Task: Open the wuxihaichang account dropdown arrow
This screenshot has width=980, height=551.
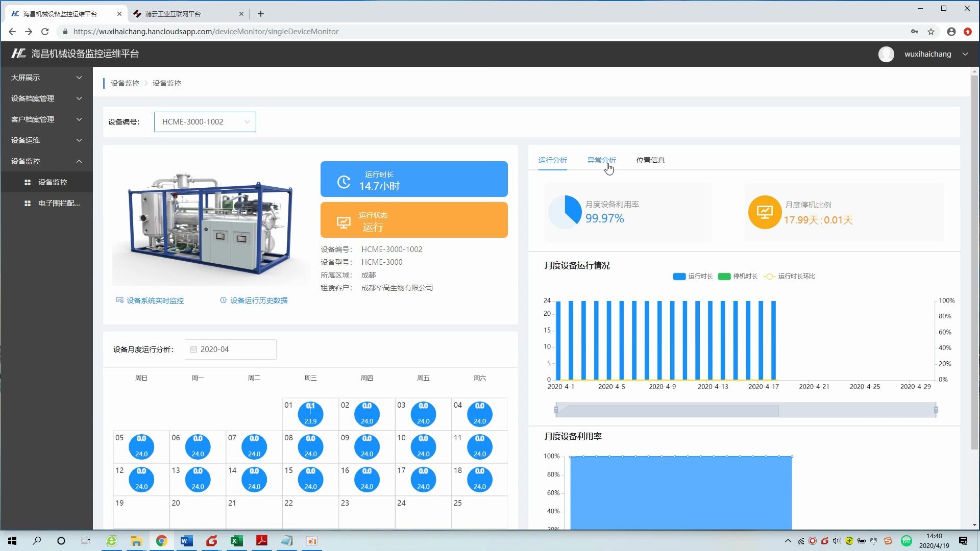Action: point(965,54)
